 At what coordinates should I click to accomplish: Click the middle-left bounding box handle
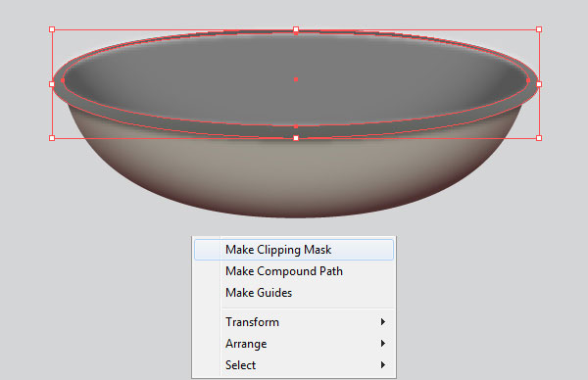52,84
